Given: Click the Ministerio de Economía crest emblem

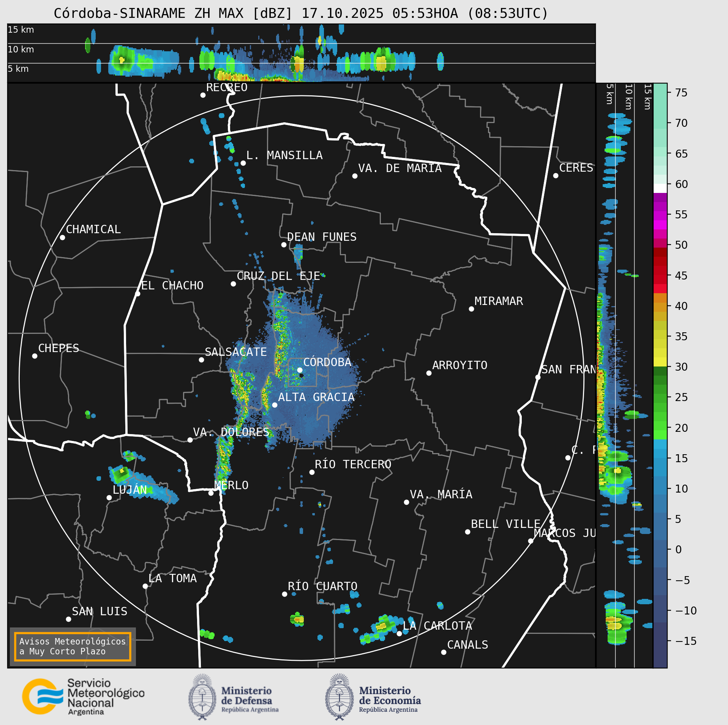Looking at the screenshot, I should click(340, 697).
